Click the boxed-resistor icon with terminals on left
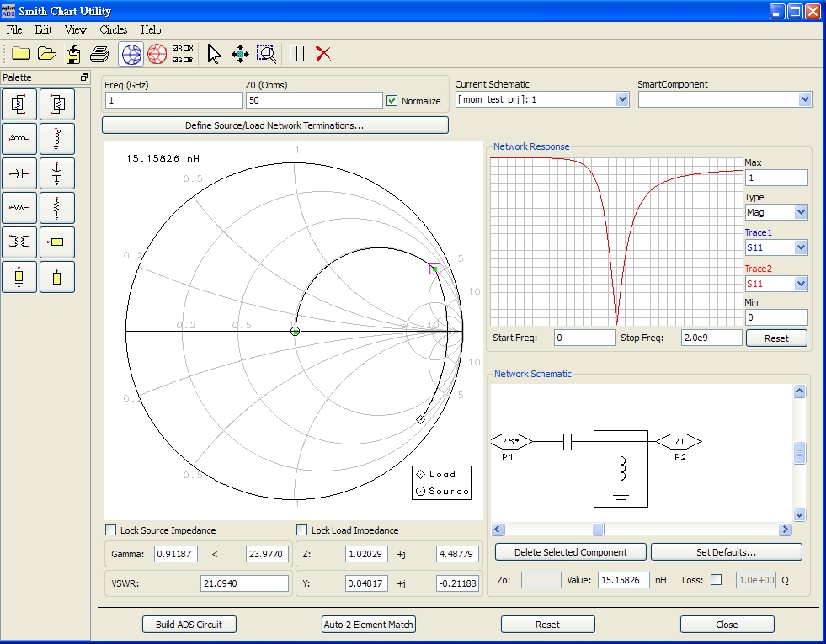 click(57, 104)
